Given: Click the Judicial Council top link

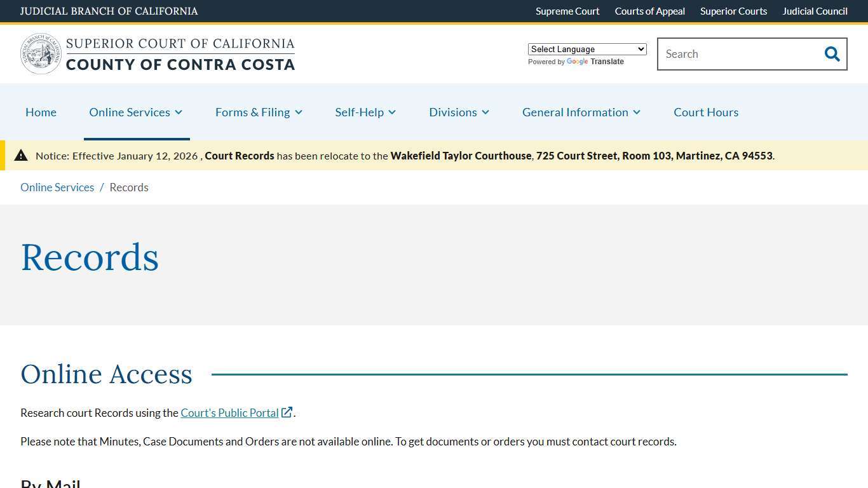Looking at the screenshot, I should 815,11.
